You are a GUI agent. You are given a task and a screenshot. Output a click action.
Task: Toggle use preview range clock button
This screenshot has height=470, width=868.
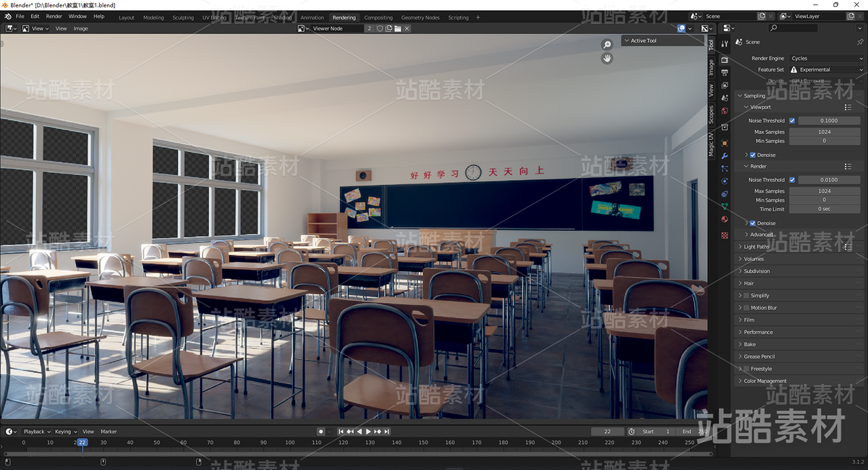point(631,432)
